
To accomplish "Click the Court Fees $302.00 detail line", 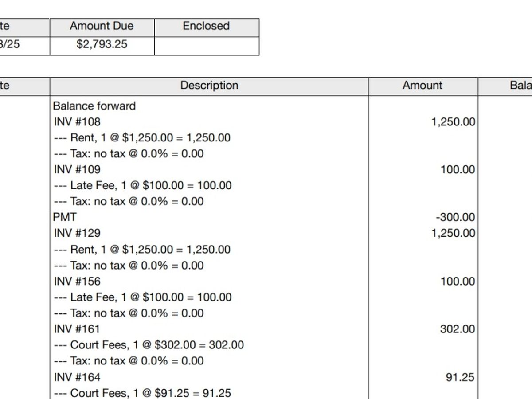I will [x=149, y=345].
